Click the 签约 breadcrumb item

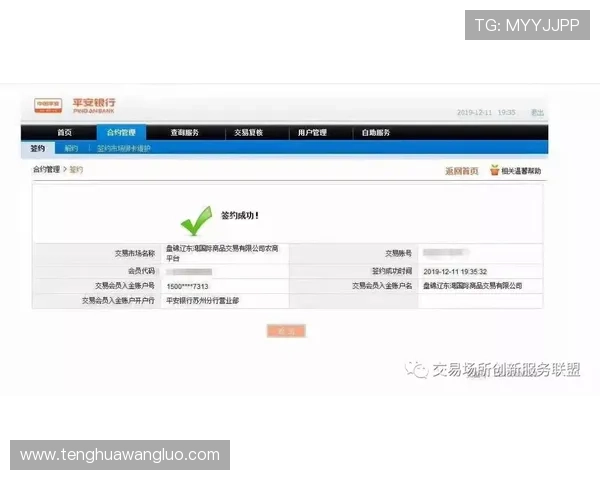(x=76, y=169)
